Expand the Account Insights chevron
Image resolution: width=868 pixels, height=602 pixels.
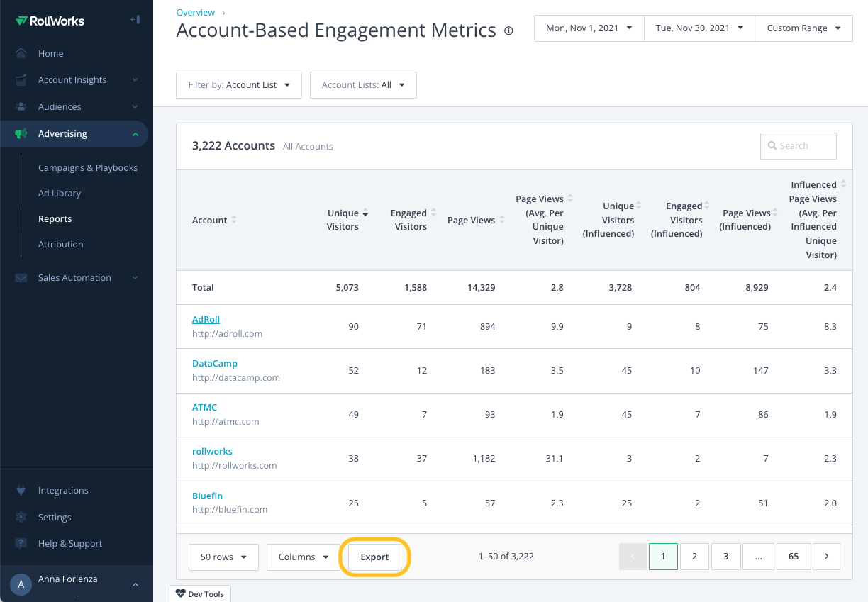(135, 80)
